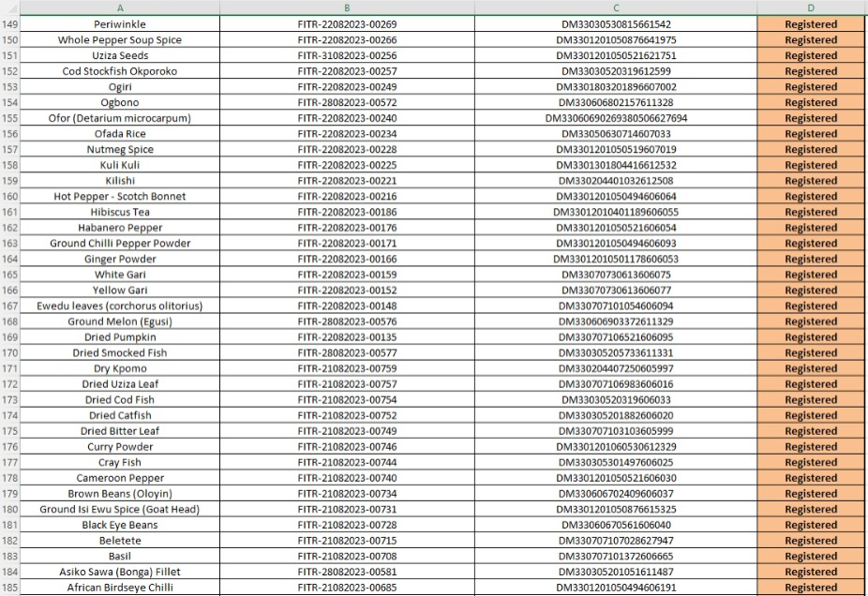
Task: Click the Dried Catfish cell
Action: (120, 415)
